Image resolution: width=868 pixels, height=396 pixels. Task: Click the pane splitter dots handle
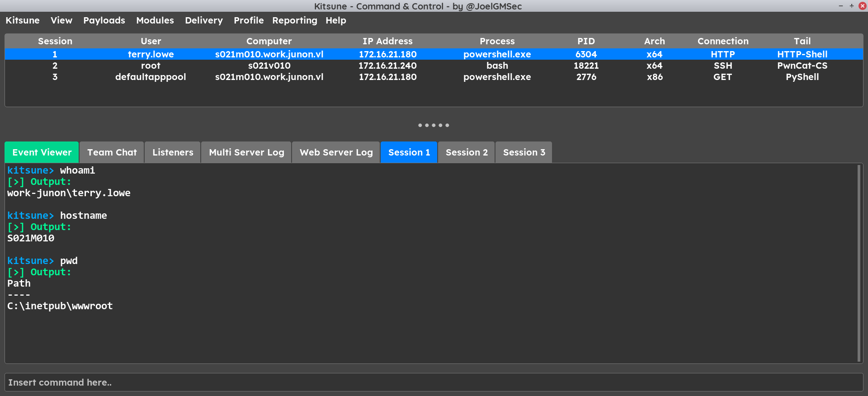coord(434,125)
